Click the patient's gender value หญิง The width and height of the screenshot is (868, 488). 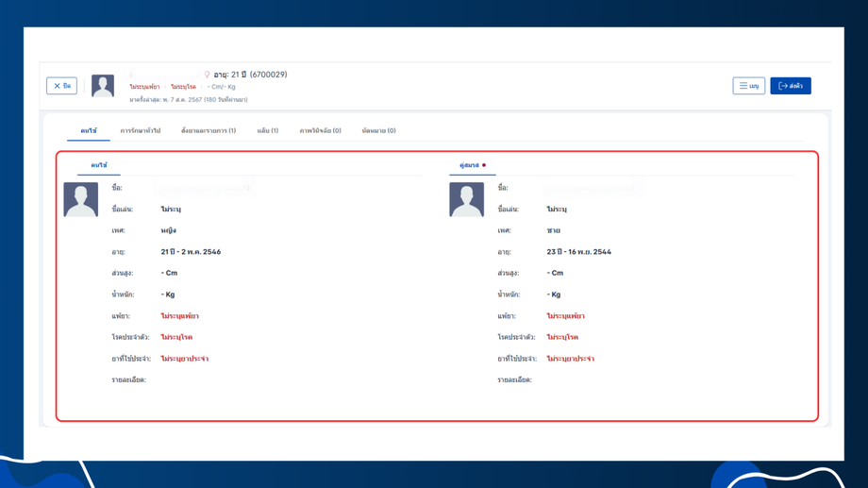(x=168, y=230)
